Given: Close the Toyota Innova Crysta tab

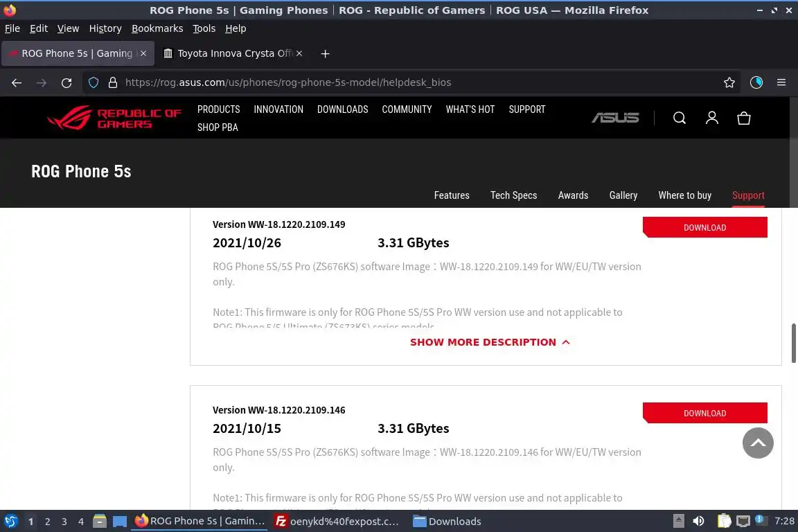Looking at the screenshot, I should (x=299, y=53).
